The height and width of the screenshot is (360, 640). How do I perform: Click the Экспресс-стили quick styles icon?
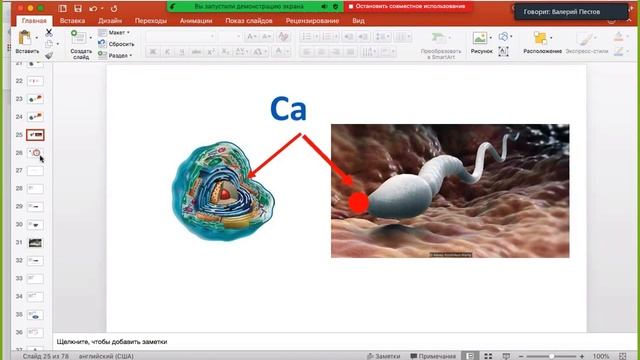pyautogui.click(x=585, y=39)
